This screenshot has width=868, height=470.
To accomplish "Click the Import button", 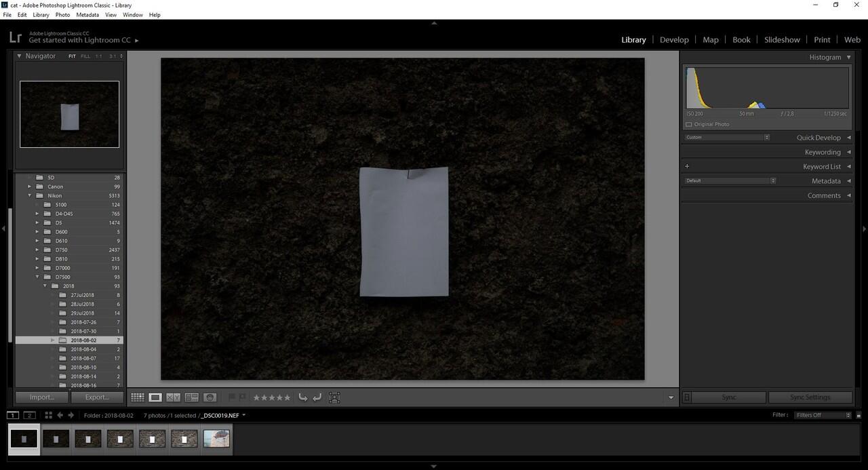I will coord(42,397).
